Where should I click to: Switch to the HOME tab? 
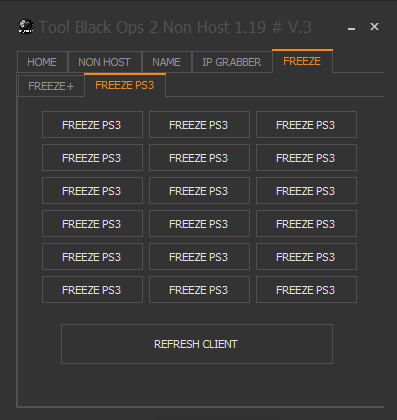tap(42, 62)
